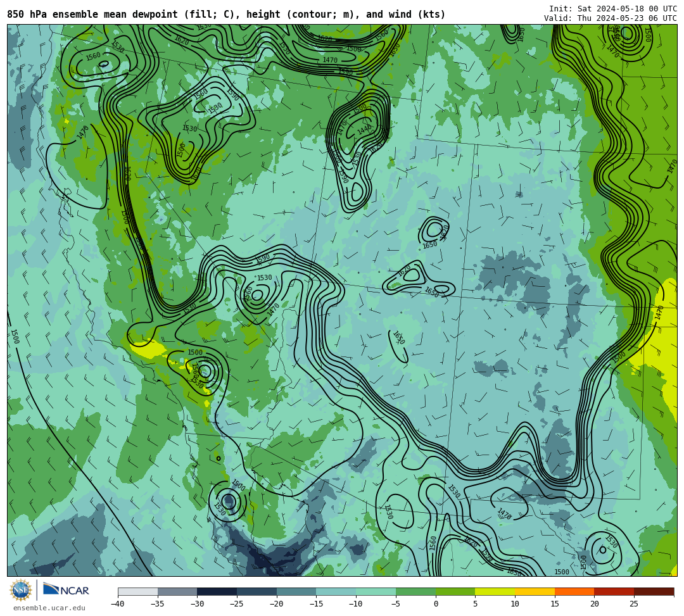Viewport: 684px width, 616px height.
Task: Click the 1440 height contour label
Action: (x=364, y=130)
